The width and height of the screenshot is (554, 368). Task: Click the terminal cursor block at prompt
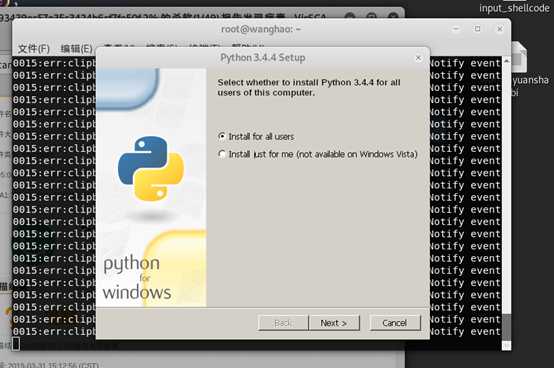pos(16,343)
